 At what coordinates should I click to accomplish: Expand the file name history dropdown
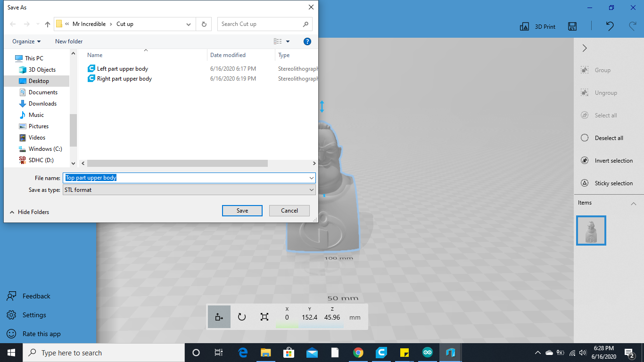pos(311,178)
